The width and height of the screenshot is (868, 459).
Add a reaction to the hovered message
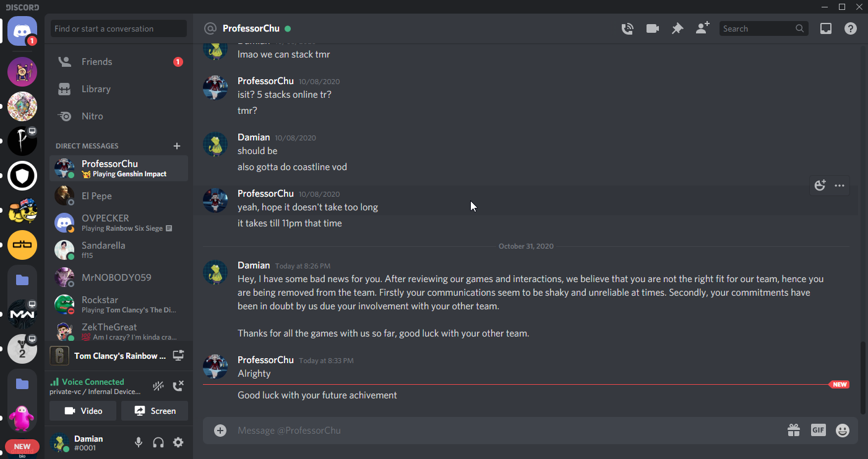tap(820, 186)
